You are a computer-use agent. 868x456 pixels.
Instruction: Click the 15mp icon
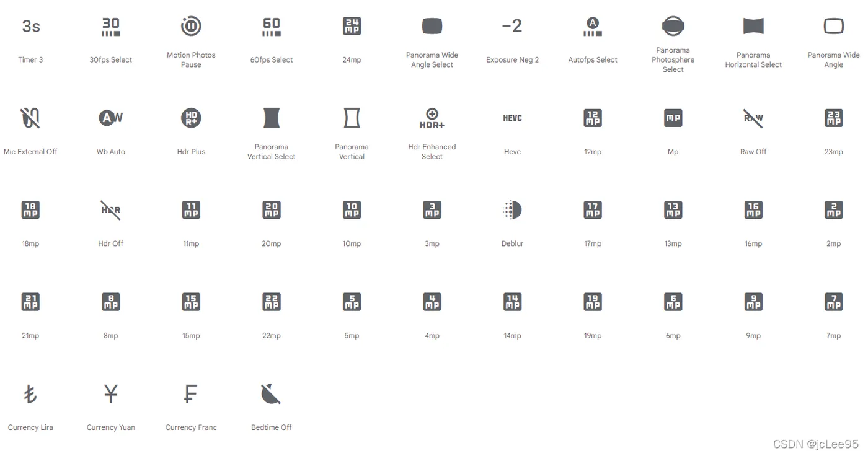coord(191,302)
